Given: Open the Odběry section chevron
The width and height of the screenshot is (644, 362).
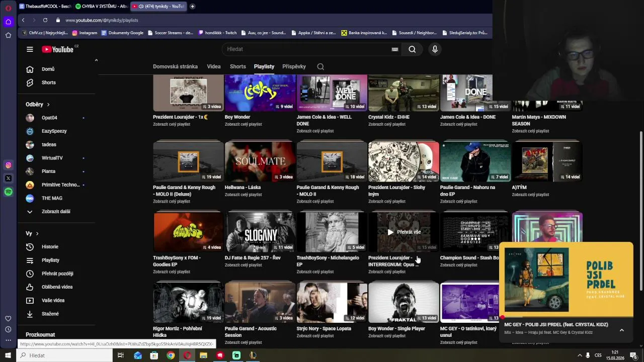Looking at the screenshot, I should pyautogui.click(x=48, y=105).
